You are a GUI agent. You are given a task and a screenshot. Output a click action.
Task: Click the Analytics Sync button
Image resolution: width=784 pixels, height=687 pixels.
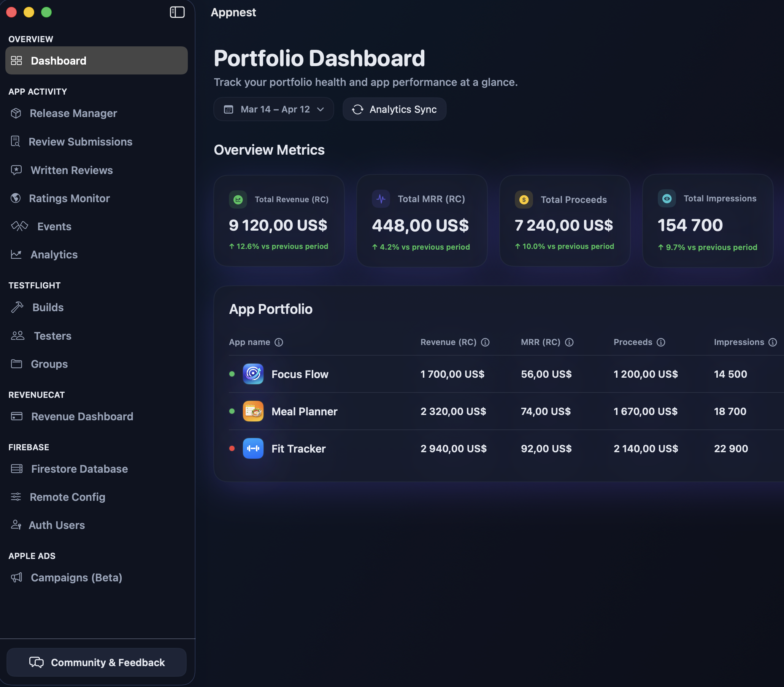pos(394,109)
